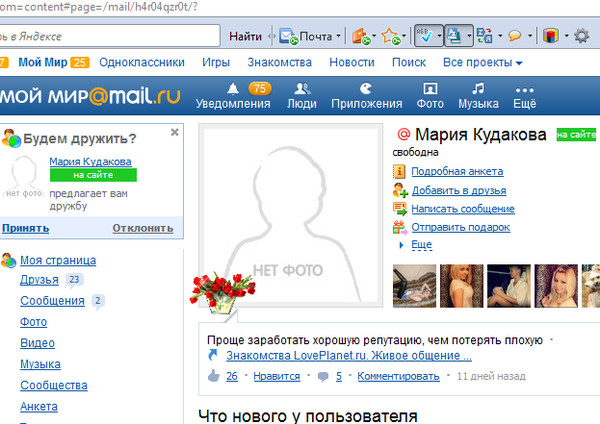Toggle the spell check ABC icon

coord(425,36)
